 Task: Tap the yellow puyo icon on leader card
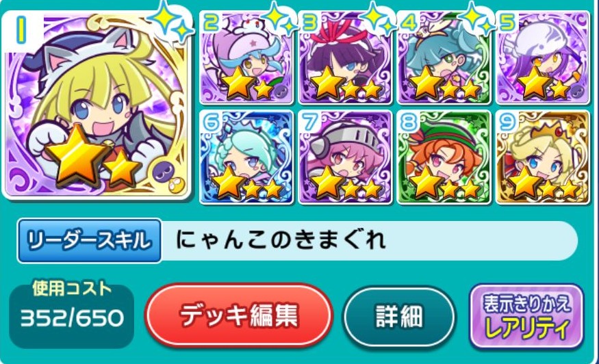pyautogui.click(x=176, y=185)
